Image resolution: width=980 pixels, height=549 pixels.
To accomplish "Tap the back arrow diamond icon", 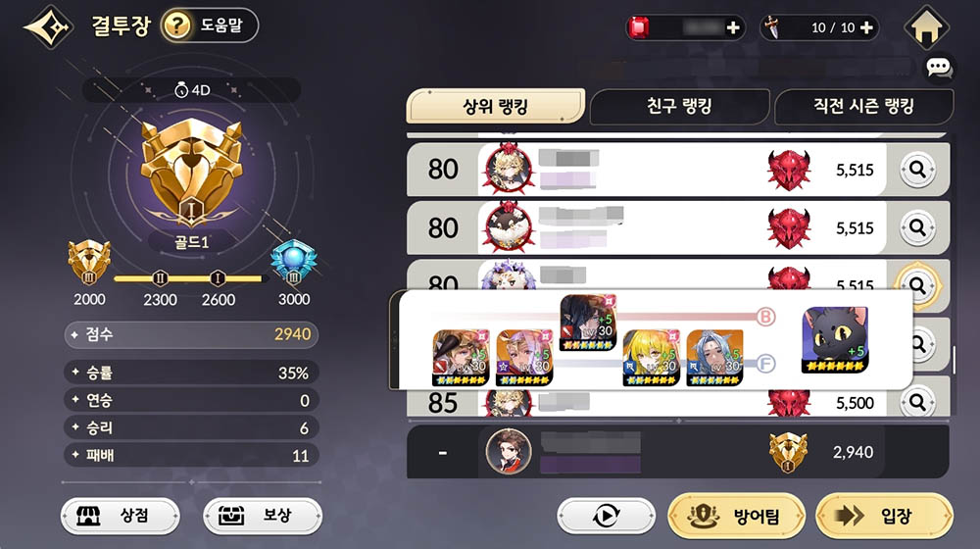I will point(47,26).
